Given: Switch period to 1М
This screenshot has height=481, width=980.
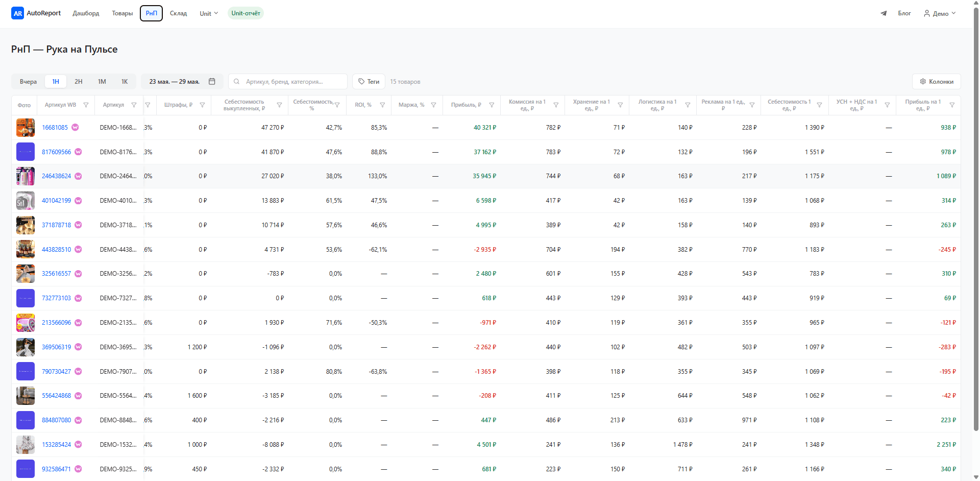Looking at the screenshot, I should point(102,82).
